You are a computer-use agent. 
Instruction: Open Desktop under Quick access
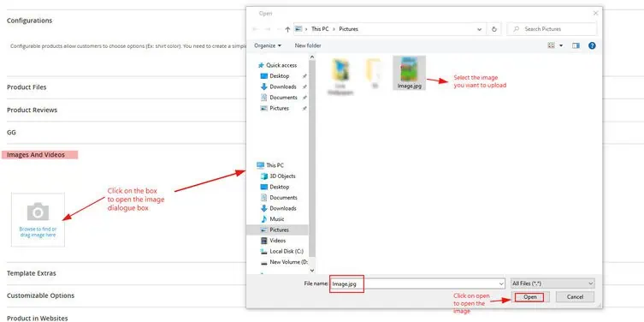click(280, 76)
